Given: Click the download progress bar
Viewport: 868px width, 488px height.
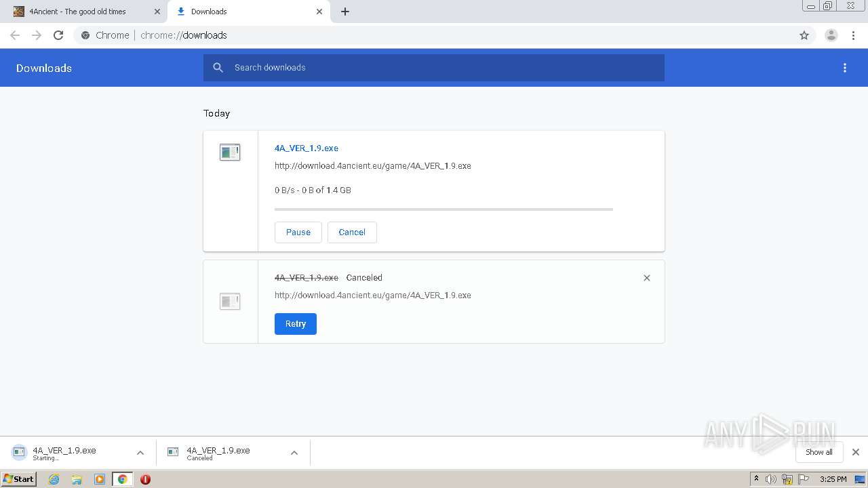Looking at the screenshot, I should click(x=443, y=209).
